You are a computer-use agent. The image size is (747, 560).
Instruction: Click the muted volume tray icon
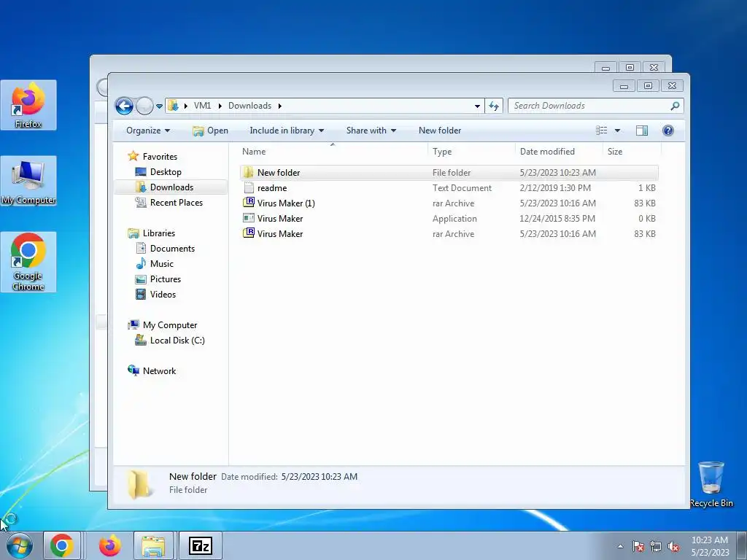pyautogui.click(x=673, y=546)
